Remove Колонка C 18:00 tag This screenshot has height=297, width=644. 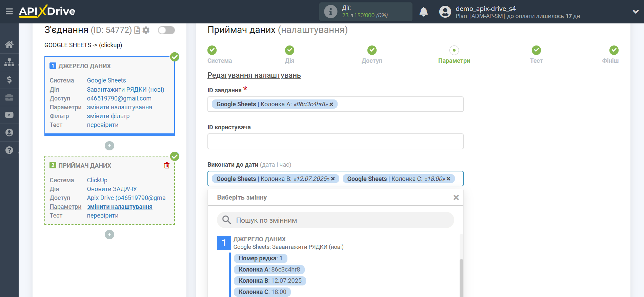coord(448,179)
